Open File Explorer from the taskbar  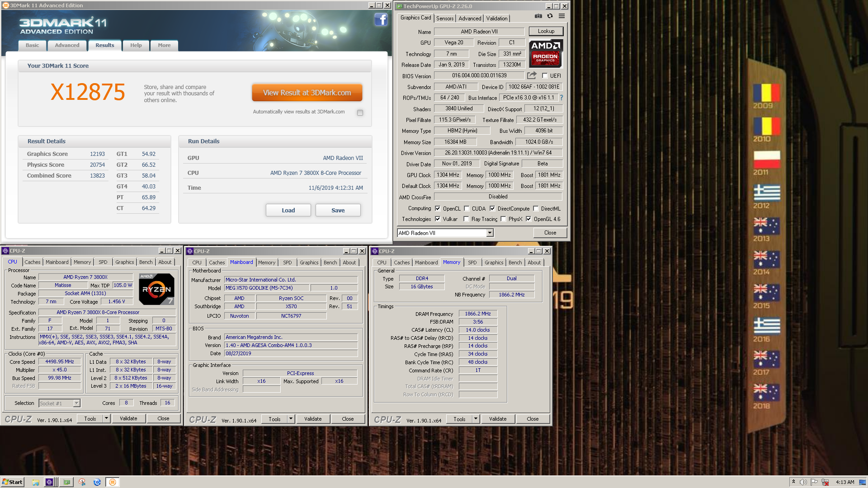(35, 482)
